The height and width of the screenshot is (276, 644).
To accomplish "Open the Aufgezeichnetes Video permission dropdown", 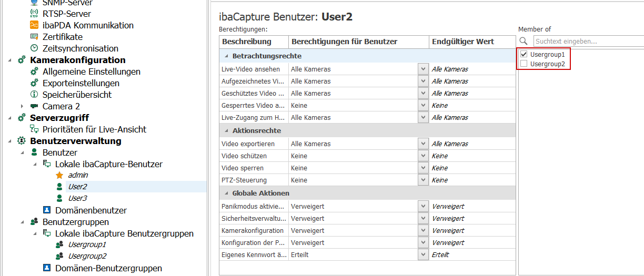I will pyautogui.click(x=424, y=81).
